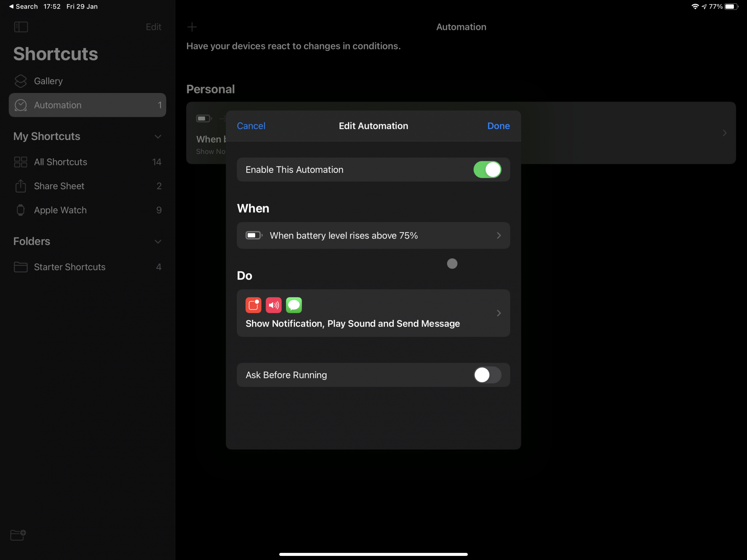Click the green Messages action icon
This screenshot has width=747, height=560.
294,305
